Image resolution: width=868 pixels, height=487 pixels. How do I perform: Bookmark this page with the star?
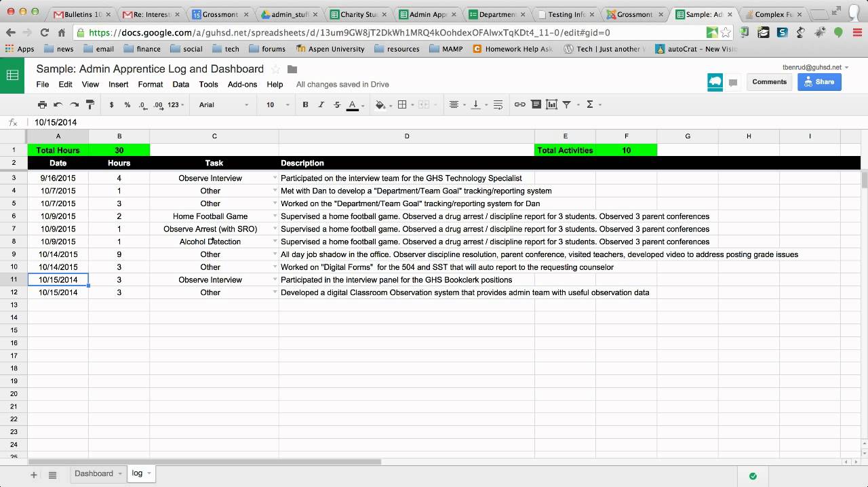(726, 32)
